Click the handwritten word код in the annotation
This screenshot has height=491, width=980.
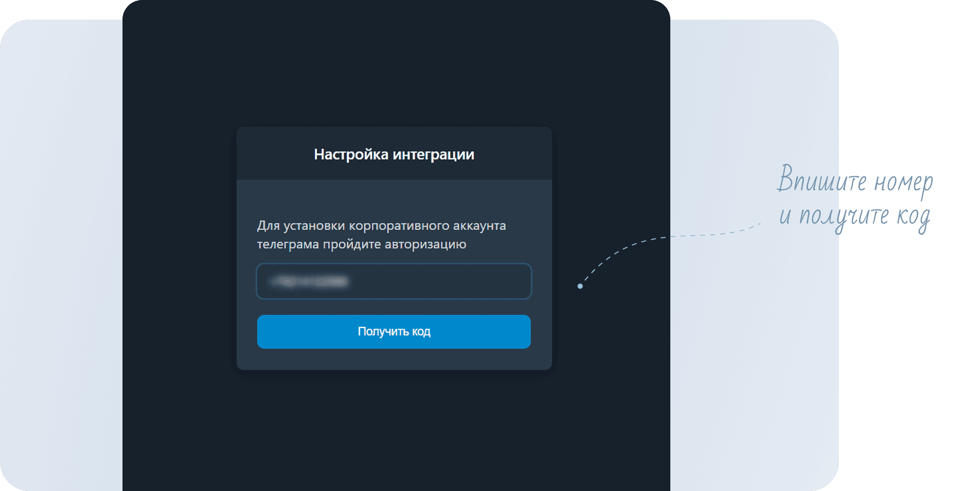(913, 216)
